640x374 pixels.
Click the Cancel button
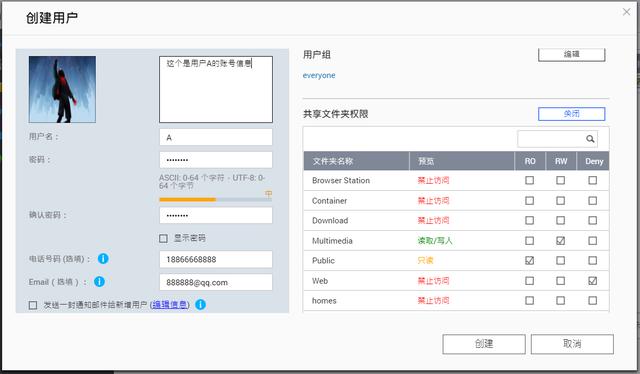click(572, 344)
